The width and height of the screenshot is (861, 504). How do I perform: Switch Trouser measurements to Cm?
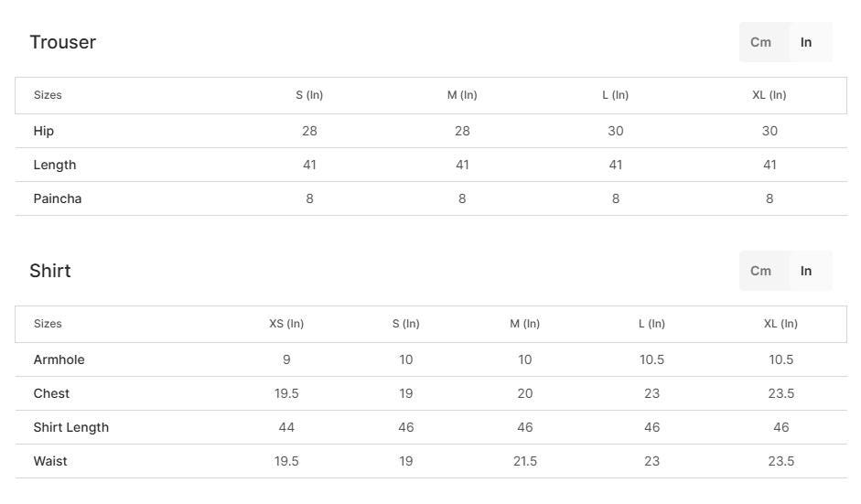[x=760, y=42]
